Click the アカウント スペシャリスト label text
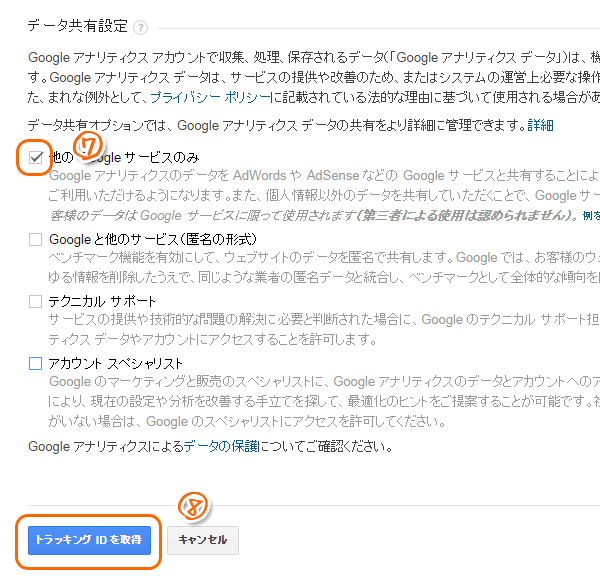This screenshot has height=580, width=600. click(x=116, y=363)
